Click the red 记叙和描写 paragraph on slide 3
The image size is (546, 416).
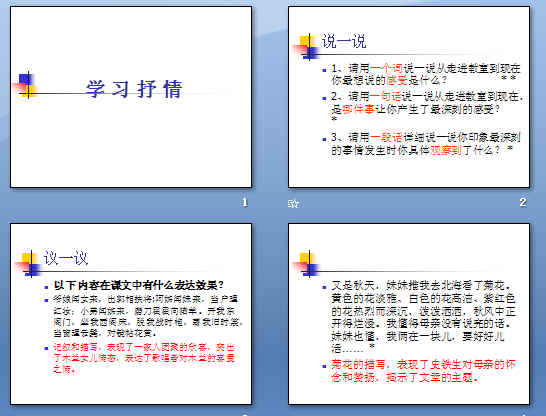(144, 358)
